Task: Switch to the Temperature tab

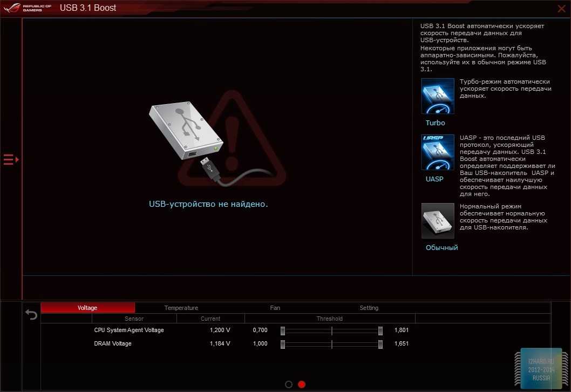Action: tap(181, 308)
